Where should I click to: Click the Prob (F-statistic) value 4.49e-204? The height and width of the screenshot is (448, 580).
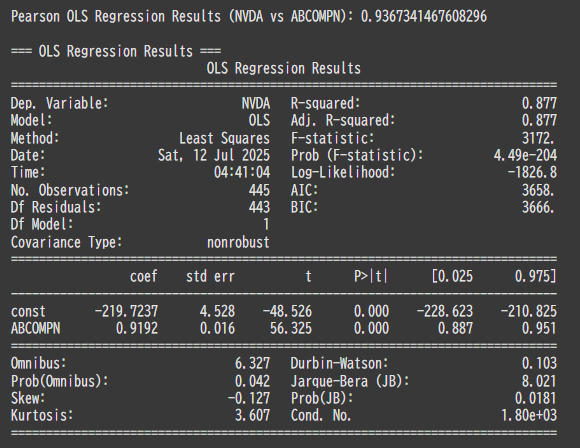click(x=525, y=155)
